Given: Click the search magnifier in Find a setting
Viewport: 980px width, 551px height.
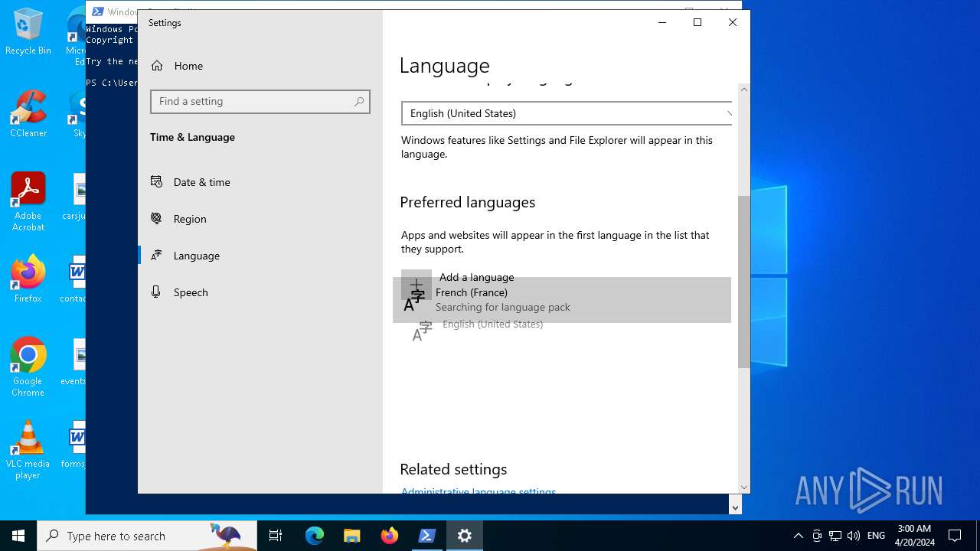Looking at the screenshot, I should click(x=359, y=102).
